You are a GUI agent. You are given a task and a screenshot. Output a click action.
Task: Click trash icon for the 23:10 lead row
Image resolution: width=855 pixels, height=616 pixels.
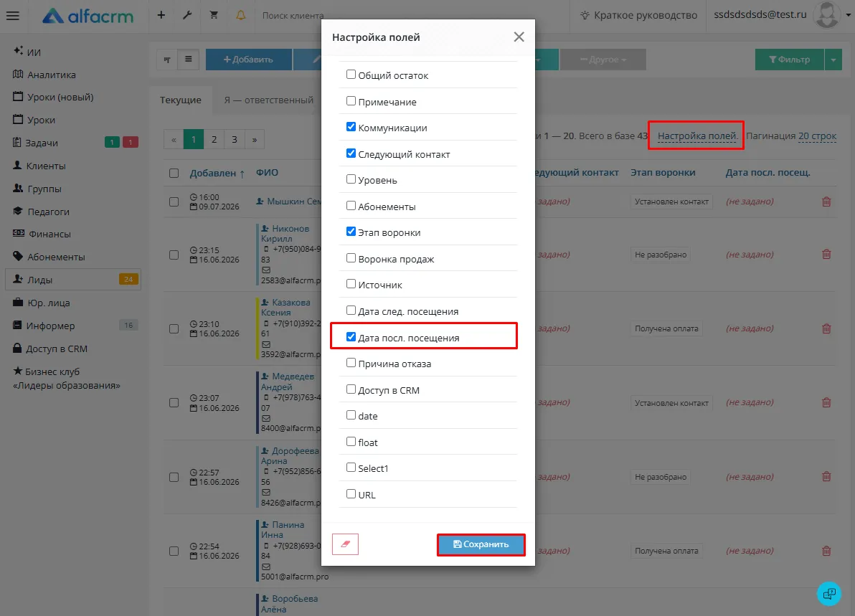pyautogui.click(x=826, y=328)
